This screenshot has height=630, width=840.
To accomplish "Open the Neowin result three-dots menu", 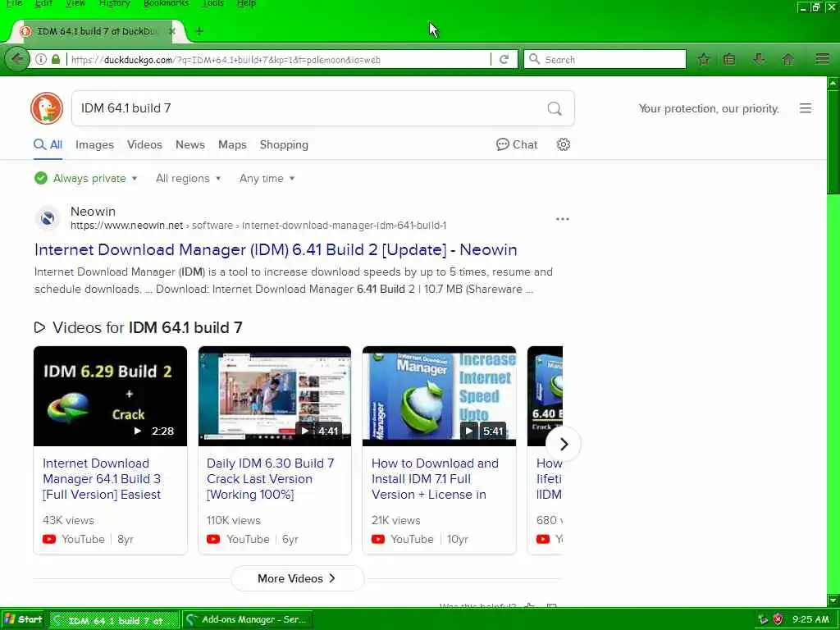I will pyautogui.click(x=563, y=219).
